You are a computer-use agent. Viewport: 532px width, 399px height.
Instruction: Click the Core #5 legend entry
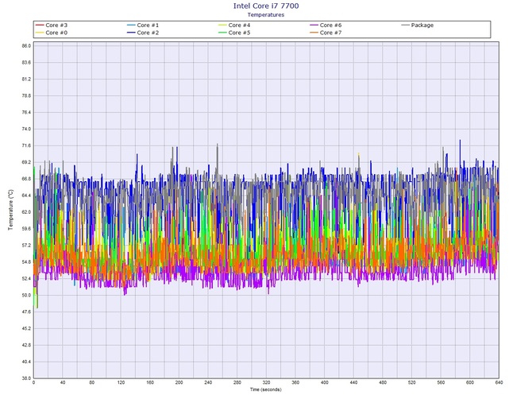point(234,33)
